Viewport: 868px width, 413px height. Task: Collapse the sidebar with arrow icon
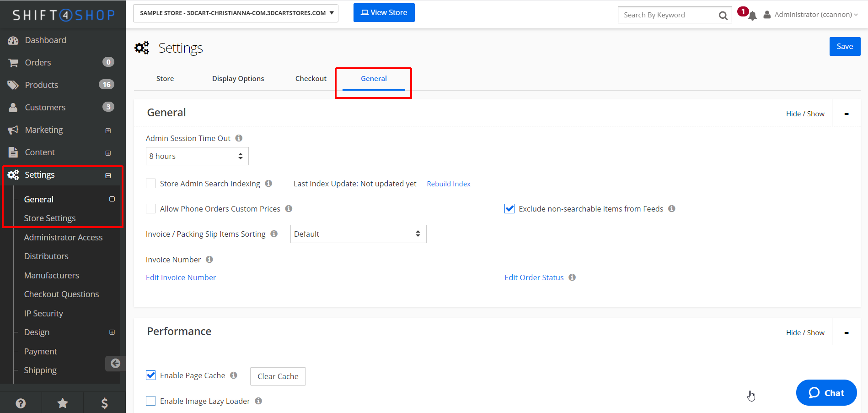click(115, 363)
